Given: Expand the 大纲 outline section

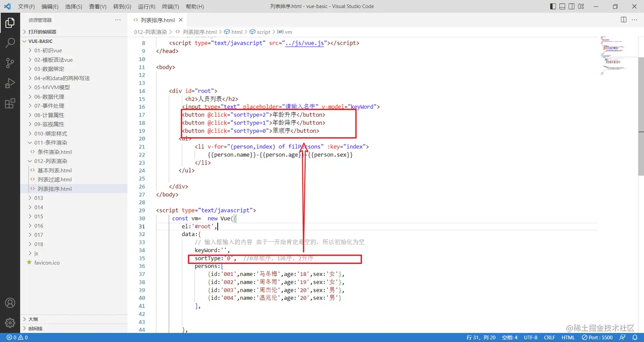Looking at the screenshot, I should [74, 319].
